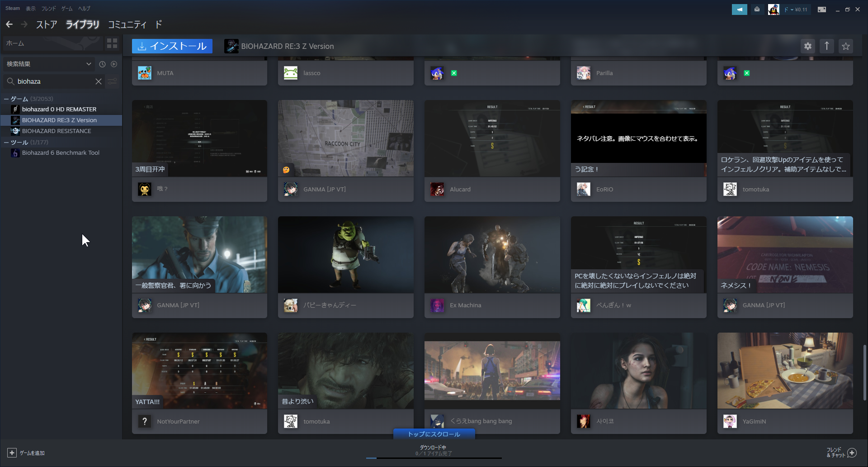Open the Steam menu
The height and width of the screenshot is (467, 868).
click(x=13, y=8)
